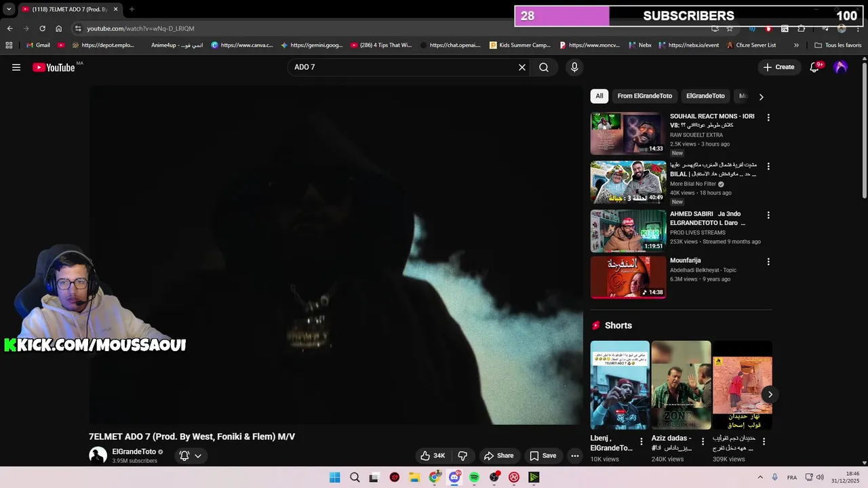Dislike the video with thumbs down
The image size is (868, 488).
[x=462, y=455]
